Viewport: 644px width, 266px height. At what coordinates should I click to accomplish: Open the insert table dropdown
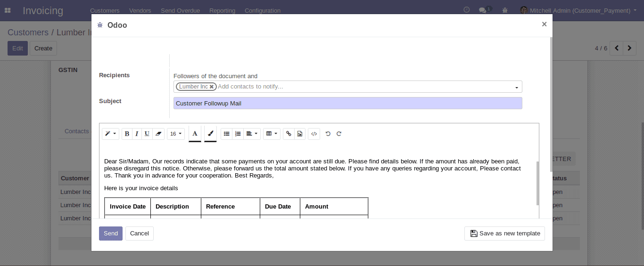(272, 134)
